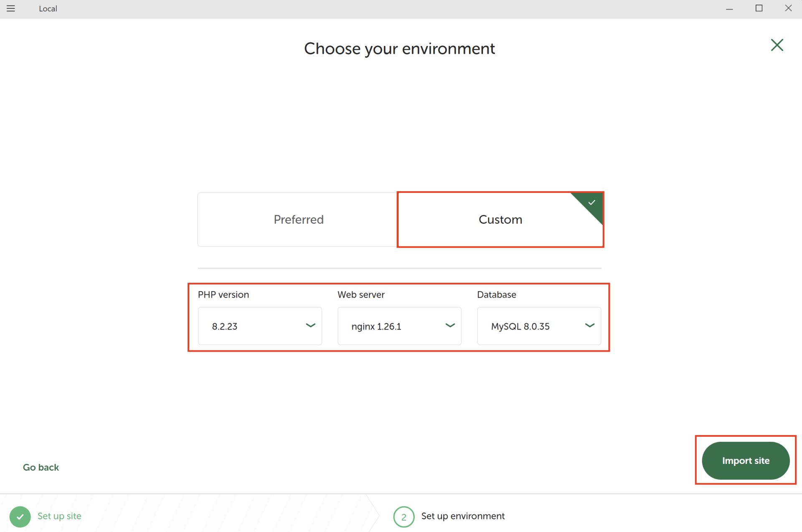The image size is (802, 532).
Task: Click the step 2 circle icon
Action: point(404,517)
